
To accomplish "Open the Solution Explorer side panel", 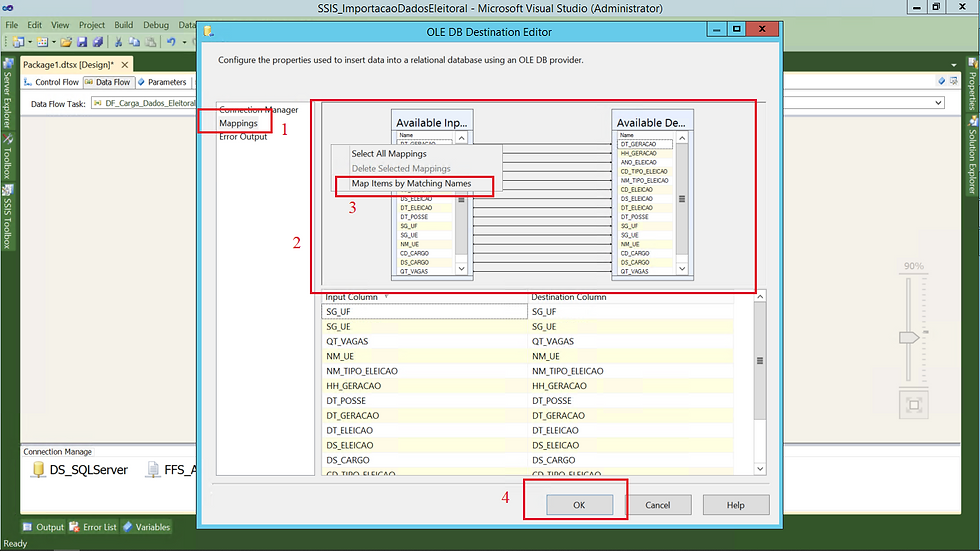I will pyautogui.click(x=972, y=156).
